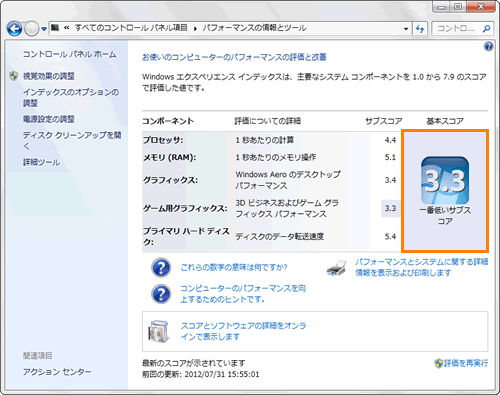The height and width of the screenshot is (395, 500).
Task: Click the 3.3 base score badge
Action: 445,180
